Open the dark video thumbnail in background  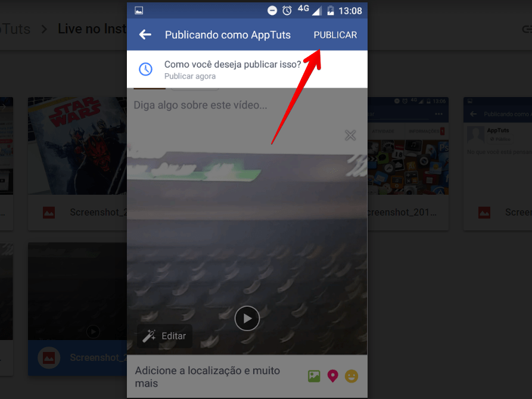click(77, 291)
